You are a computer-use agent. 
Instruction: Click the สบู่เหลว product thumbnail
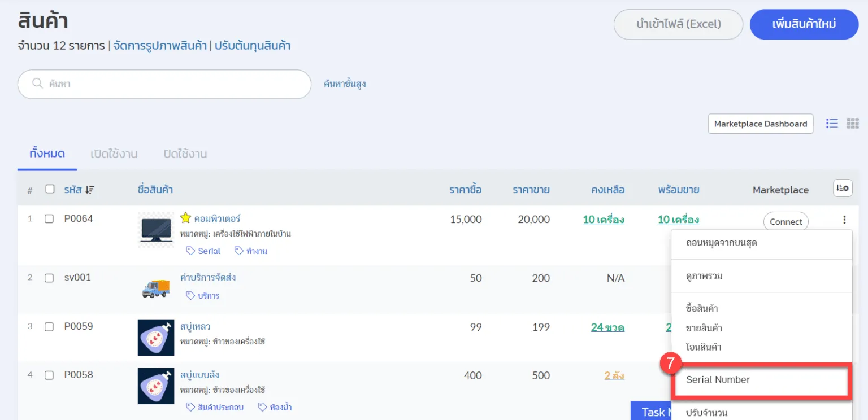click(156, 338)
